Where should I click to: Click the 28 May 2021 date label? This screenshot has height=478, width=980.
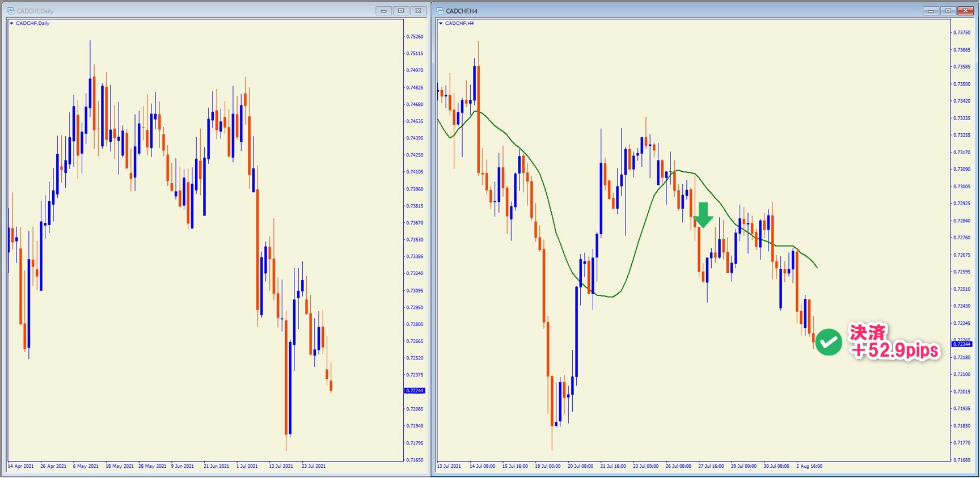[x=153, y=466]
